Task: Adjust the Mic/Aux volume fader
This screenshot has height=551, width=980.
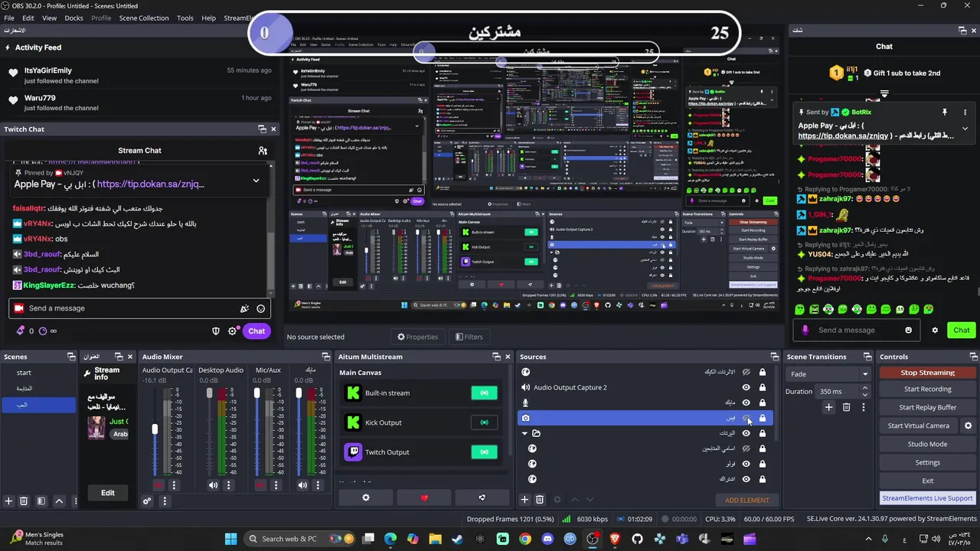Action: pyautogui.click(x=256, y=393)
